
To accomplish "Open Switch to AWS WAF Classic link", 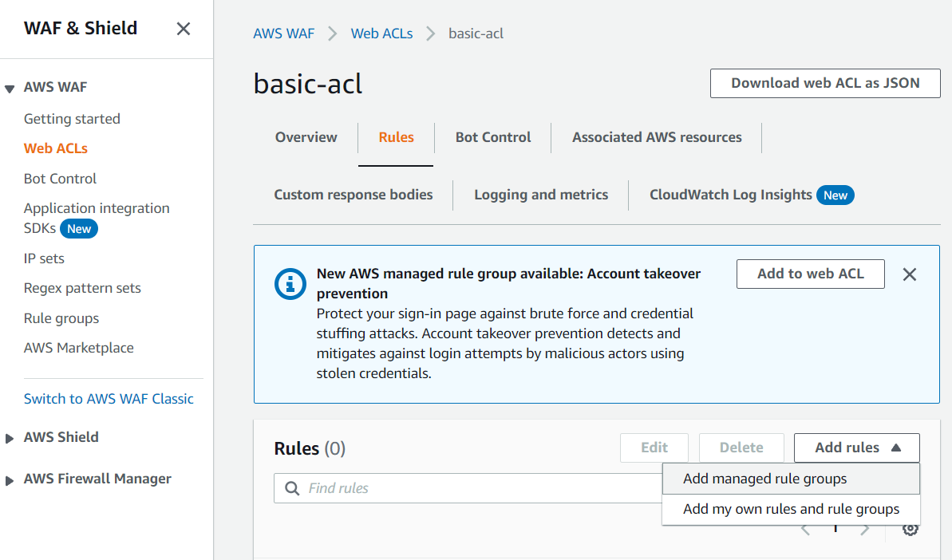I will (x=109, y=399).
